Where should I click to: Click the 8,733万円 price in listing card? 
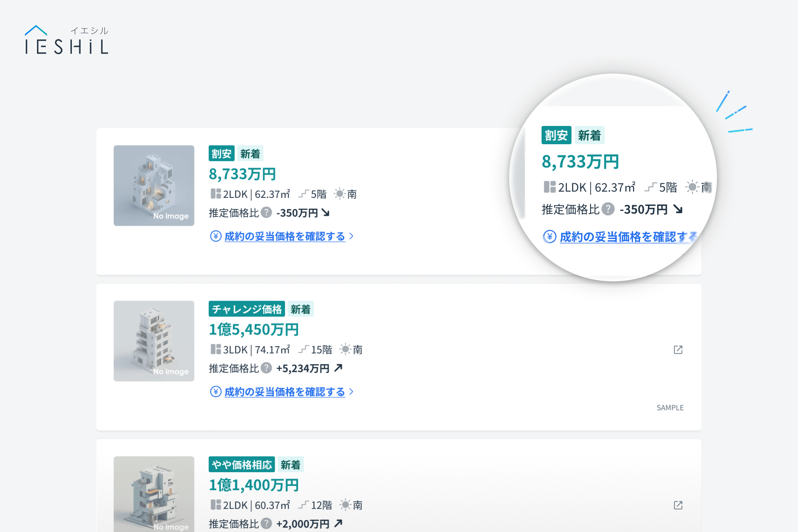[x=242, y=174]
